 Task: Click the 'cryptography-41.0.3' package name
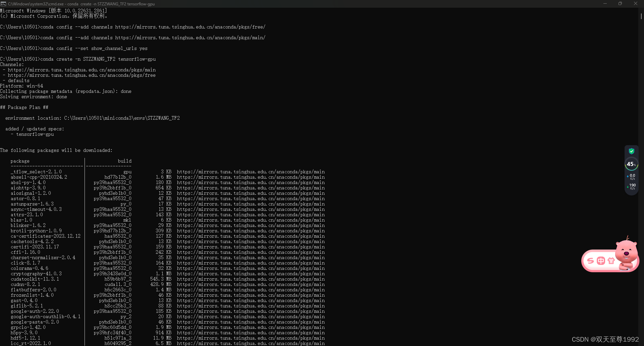coord(36,274)
